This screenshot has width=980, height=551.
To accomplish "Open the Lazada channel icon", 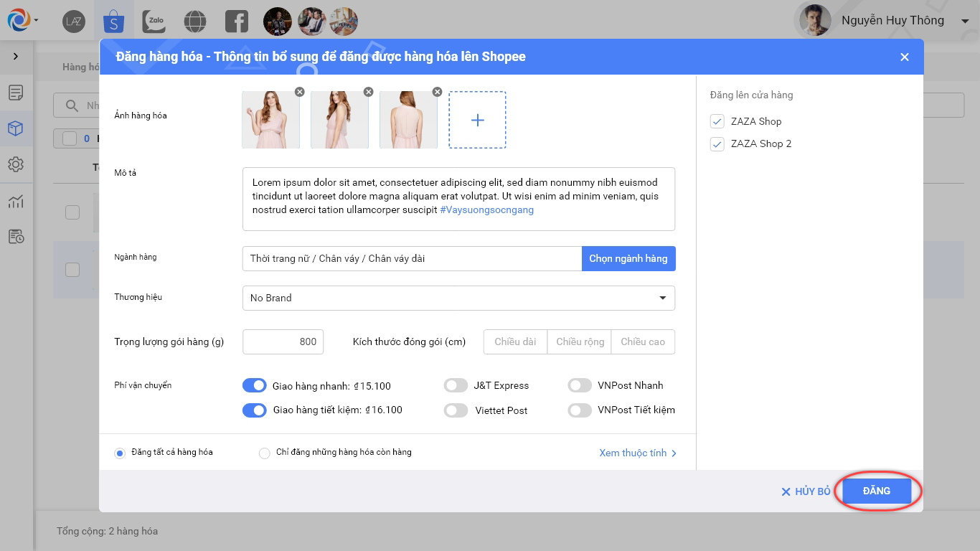I will coord(74,22).
